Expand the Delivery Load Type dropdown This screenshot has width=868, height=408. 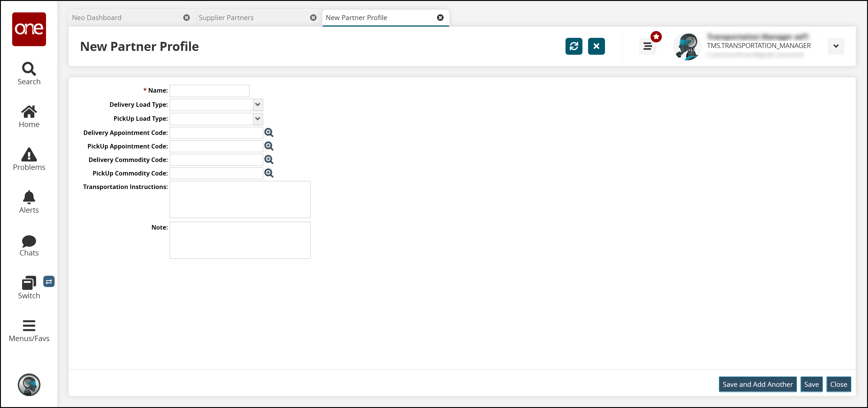point(257,105)
